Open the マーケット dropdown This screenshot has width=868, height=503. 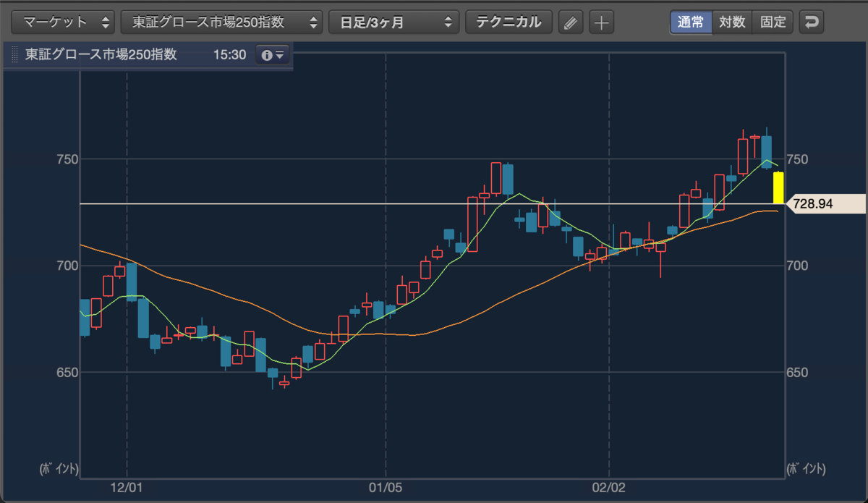64,22
